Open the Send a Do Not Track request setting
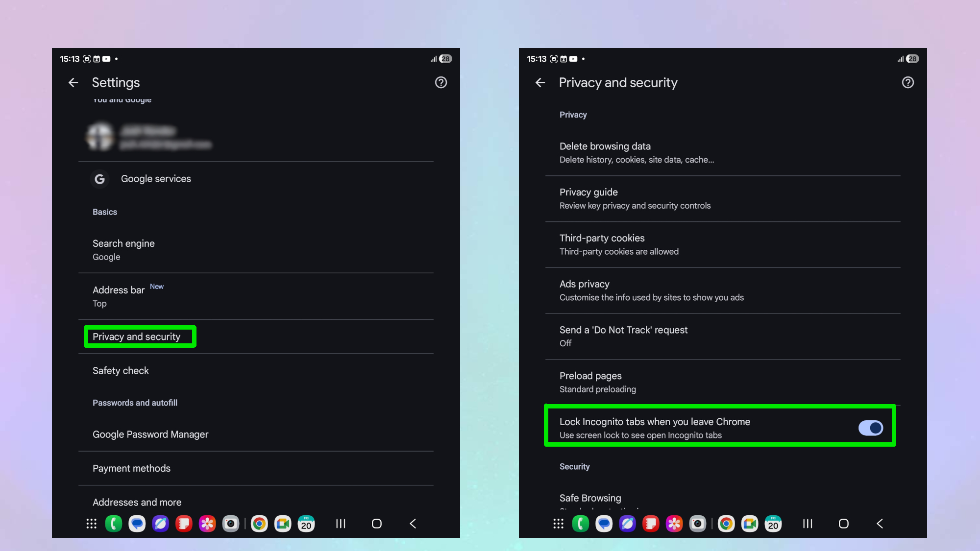This screenshot has width=980, height=551. (x=623, y=335)
